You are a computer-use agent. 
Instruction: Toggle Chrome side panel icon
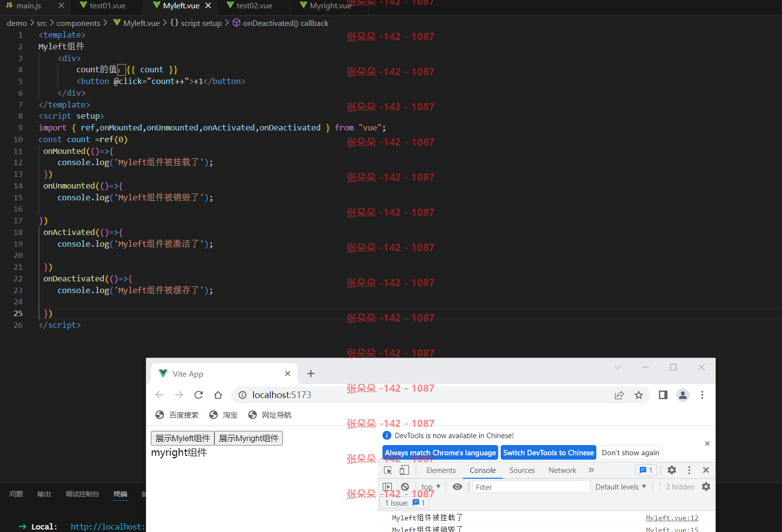pos(663,395)
